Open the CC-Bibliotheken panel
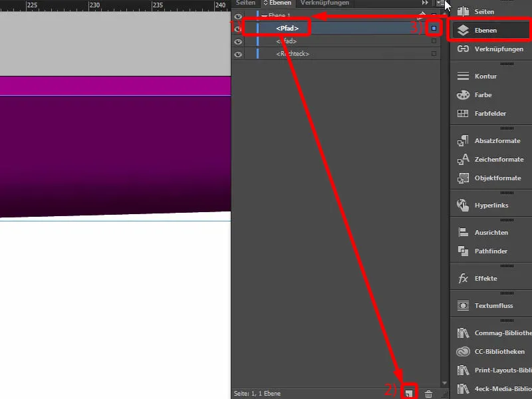 tap(491, 352)
